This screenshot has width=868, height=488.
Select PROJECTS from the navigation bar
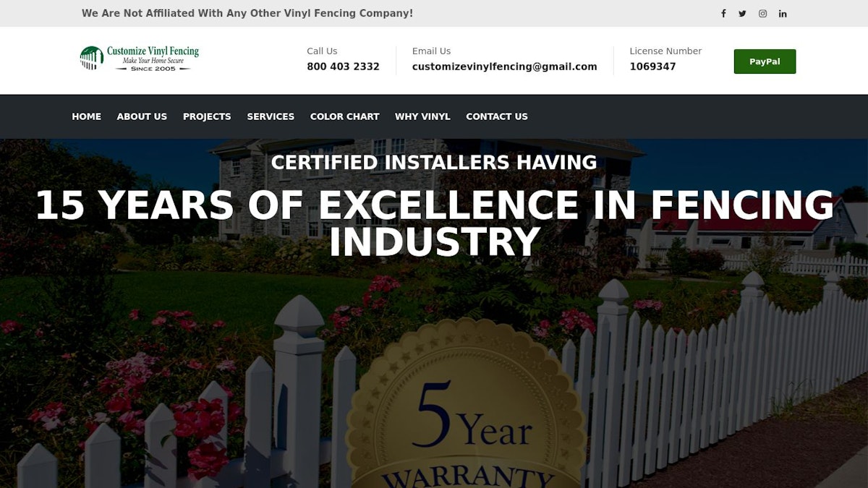(x=207, y=116)
